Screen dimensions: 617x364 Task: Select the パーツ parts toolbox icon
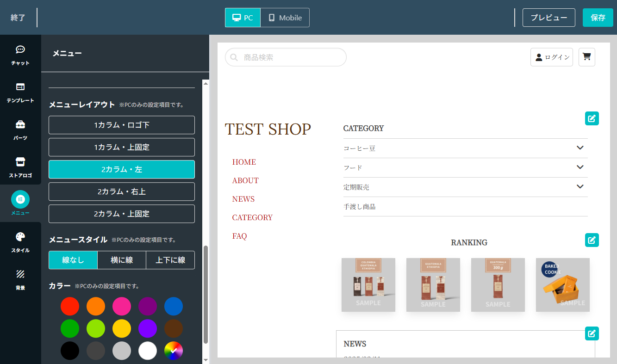coord(20,125)
